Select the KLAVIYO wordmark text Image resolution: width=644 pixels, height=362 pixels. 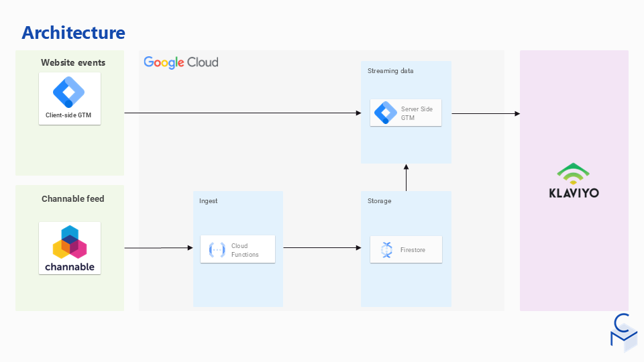[x=574, y=193]
